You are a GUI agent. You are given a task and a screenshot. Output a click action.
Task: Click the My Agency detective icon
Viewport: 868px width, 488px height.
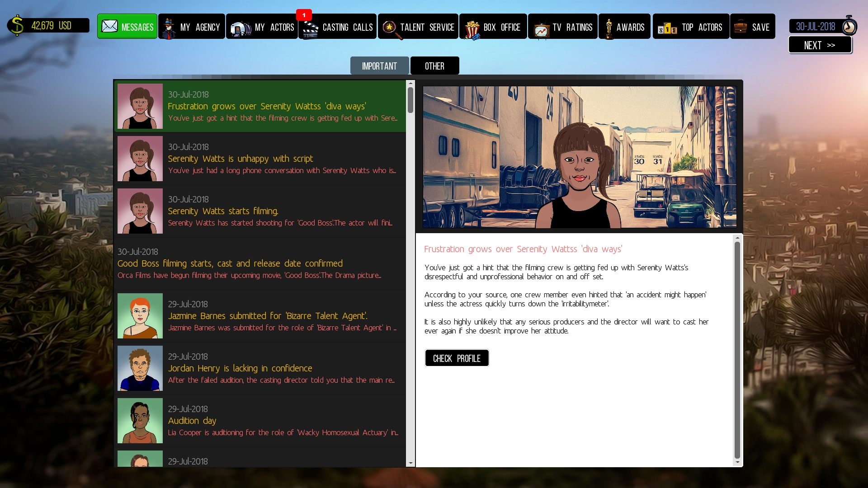(169, 28)
